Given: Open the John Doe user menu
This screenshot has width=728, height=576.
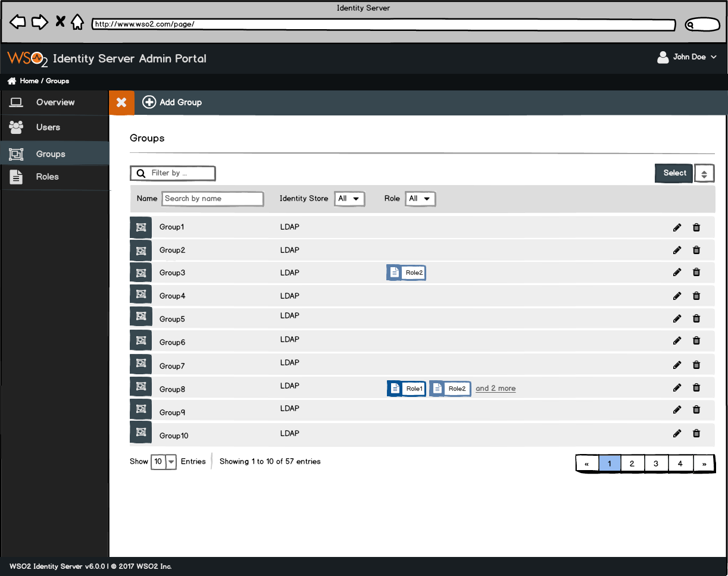Looking at the screenshot, I should 687,58.
